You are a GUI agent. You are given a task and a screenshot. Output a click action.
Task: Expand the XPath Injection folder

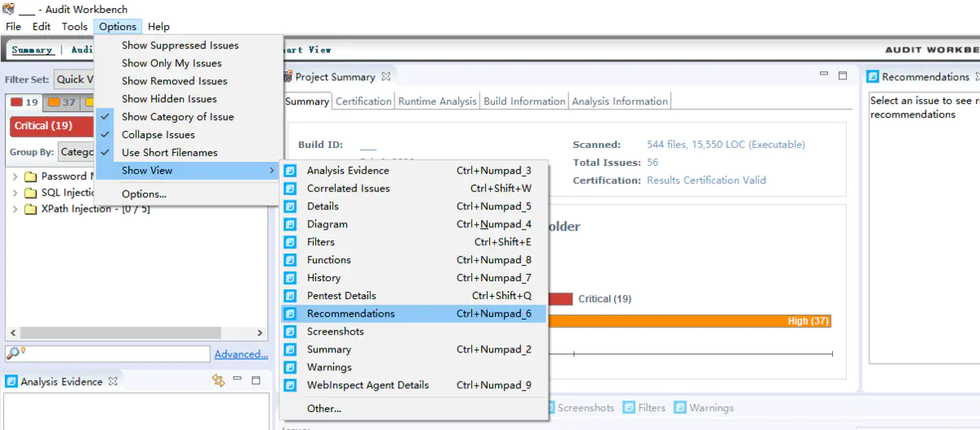point(16,209)
